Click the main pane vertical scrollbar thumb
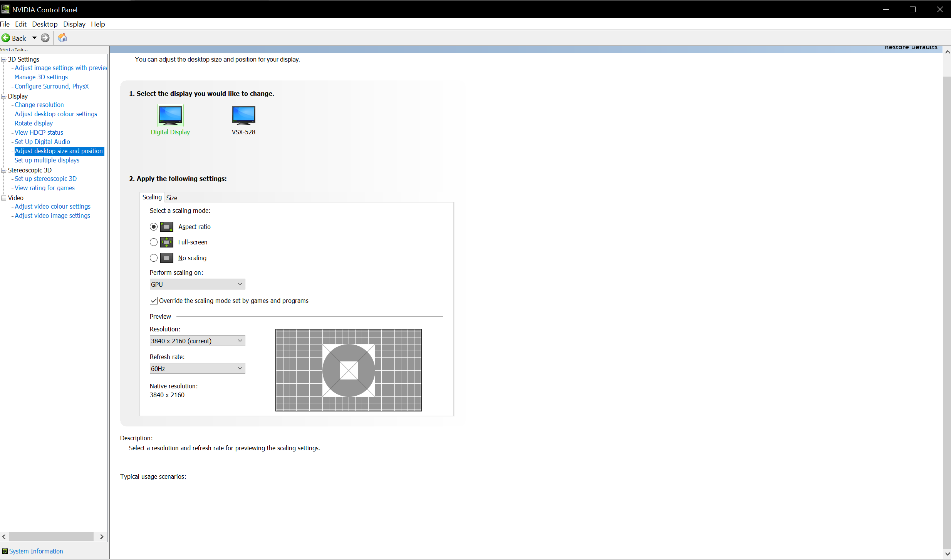This screenshot has width=951, height=560. (947, 312)
